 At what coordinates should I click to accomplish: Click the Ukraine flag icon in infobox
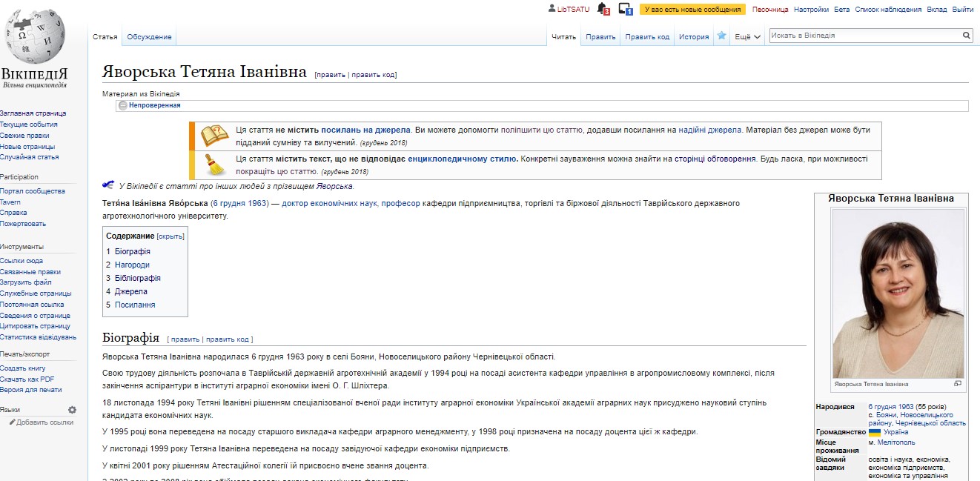[875, 432]
